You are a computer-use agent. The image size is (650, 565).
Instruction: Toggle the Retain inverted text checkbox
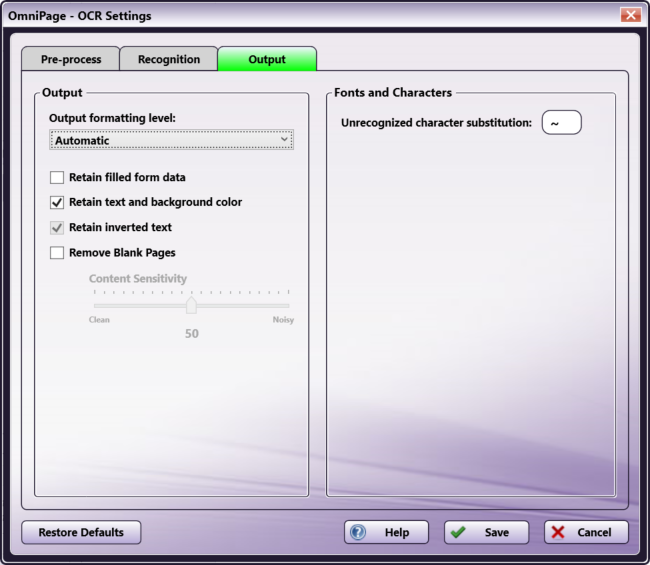pyautogui.click(x=57, y=228)
